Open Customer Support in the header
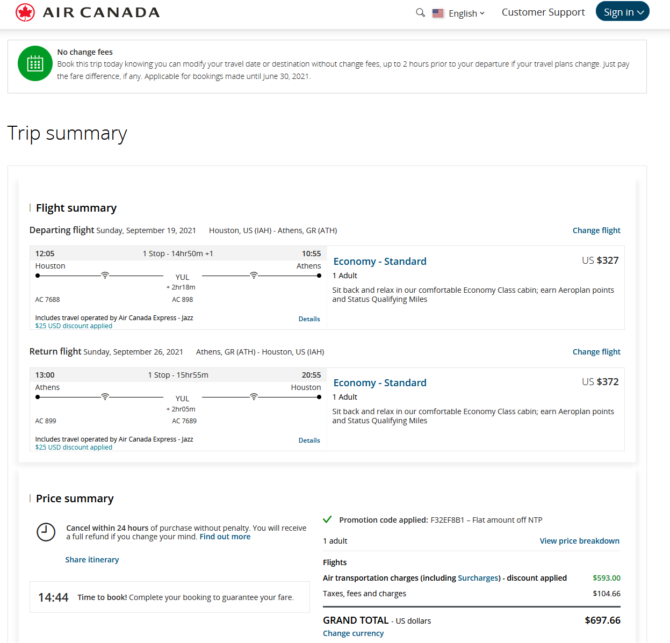 [543, 12]
